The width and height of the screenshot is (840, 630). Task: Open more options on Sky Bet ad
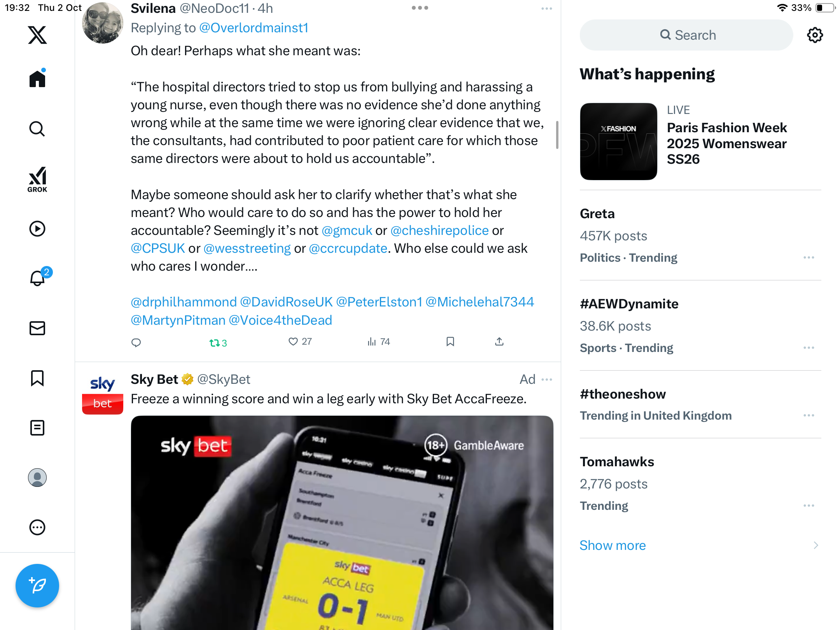pos(547,379)
